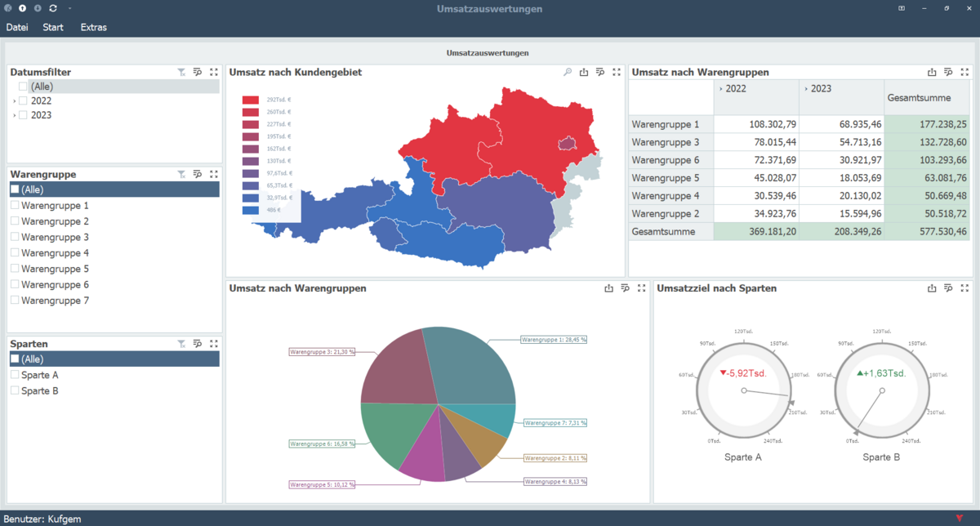980x526 pixels.
Task: Click the Benutzer: Kufgem status bar text
Action: pyautogui.click(x=42, y=519)
